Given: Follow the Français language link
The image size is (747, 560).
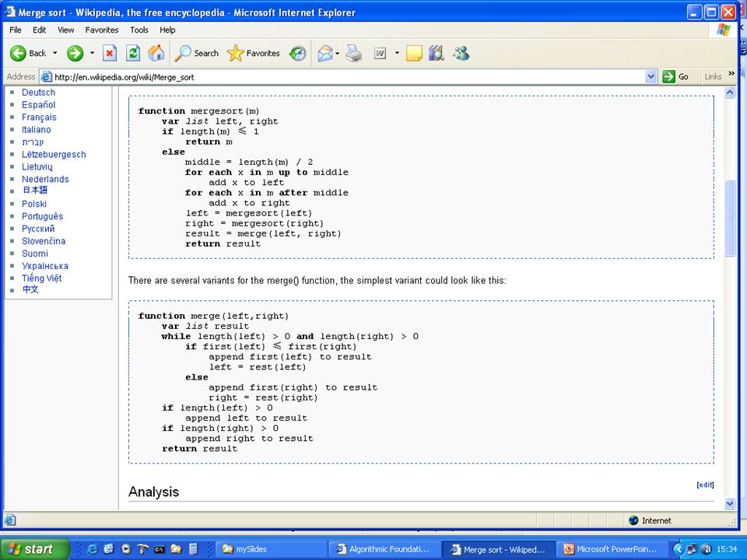Looking at the screenshot, I should pos(39,117).
